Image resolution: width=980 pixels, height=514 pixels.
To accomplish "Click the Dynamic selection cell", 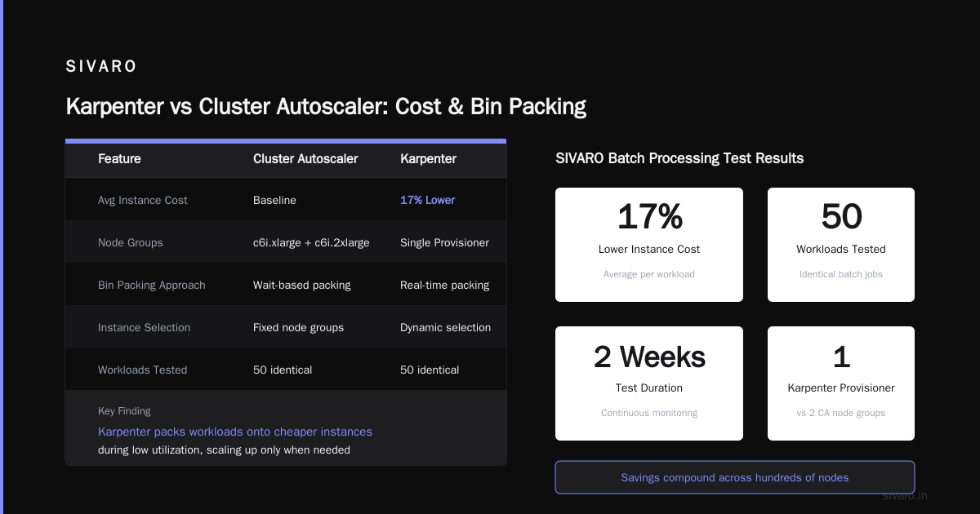I will pos(445,327).
